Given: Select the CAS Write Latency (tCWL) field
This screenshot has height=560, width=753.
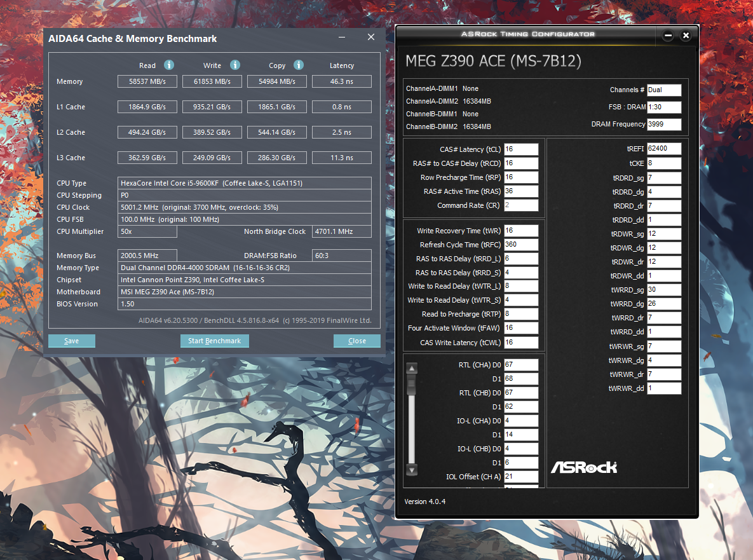Looking at the screenshot, I should click(x=521, y=343).
